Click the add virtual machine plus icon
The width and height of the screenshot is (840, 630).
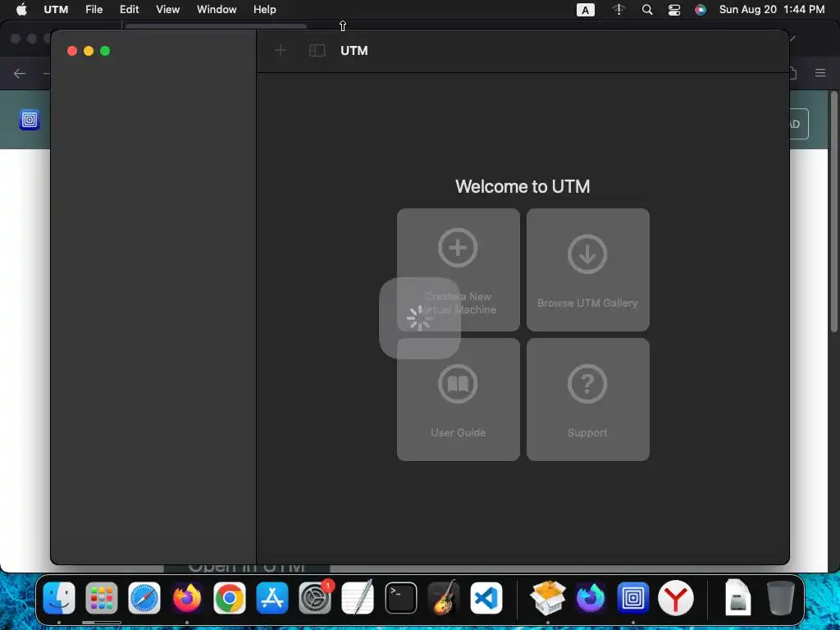pos(281,50)
